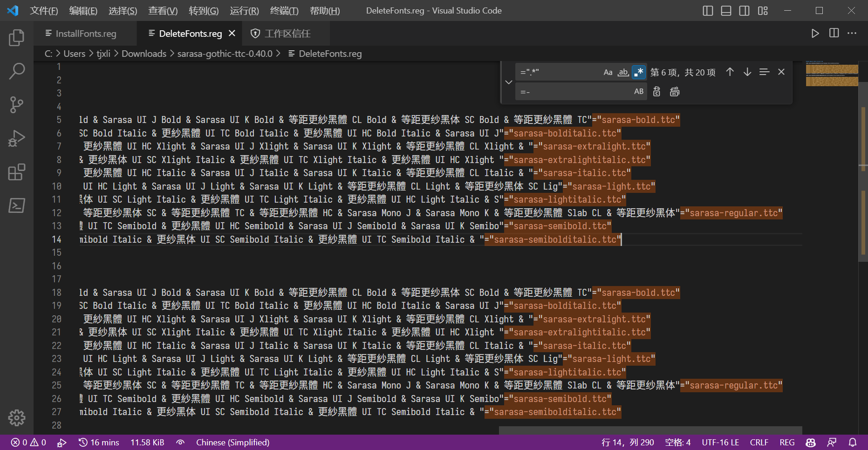Open the 终端(T) menu
Viewport: 868px width, 450px height.
[x=284, y=11]
